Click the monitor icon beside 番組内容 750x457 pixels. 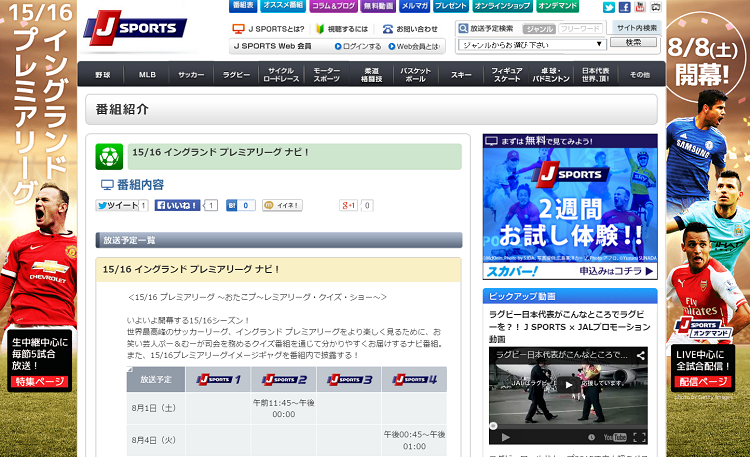coord(107,185)
